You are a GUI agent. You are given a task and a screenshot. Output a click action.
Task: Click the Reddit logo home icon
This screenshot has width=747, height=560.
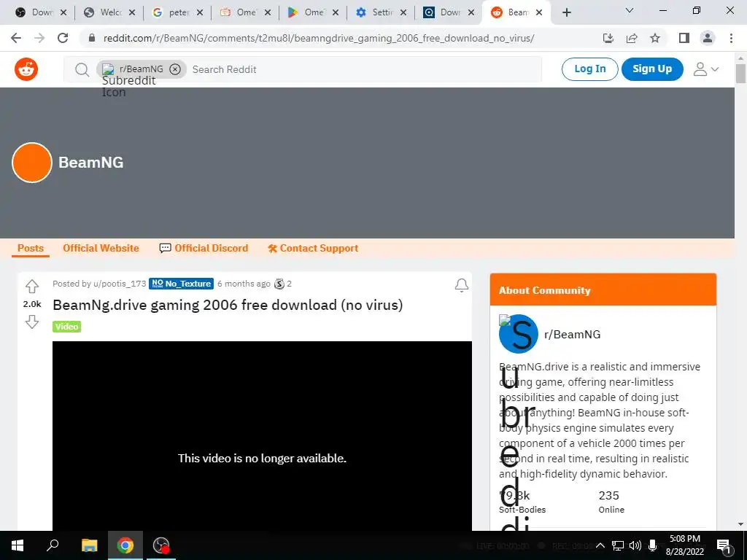(26, 69)
